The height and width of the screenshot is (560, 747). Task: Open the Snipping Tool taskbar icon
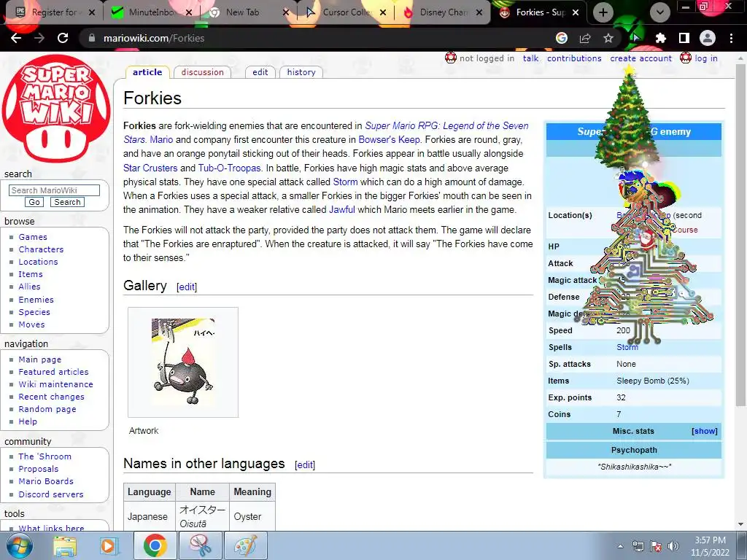tap(201, 545)
